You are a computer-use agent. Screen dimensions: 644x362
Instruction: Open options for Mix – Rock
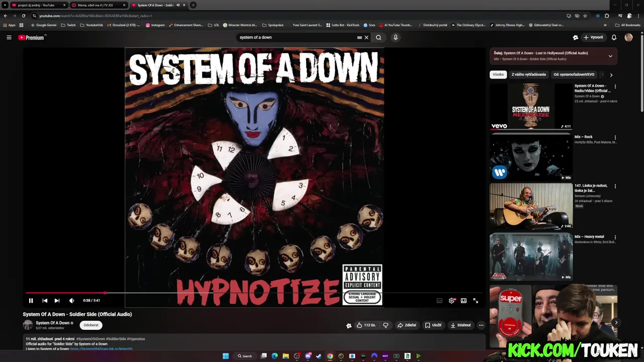615,137
